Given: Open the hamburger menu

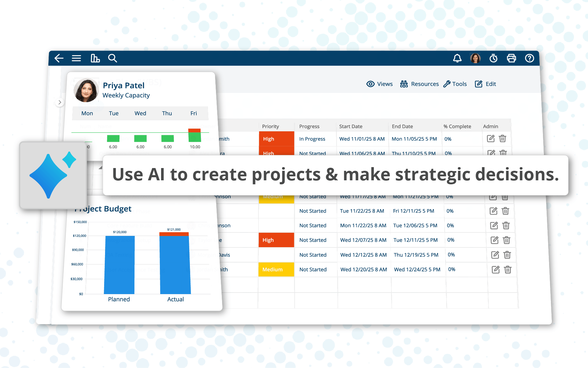Looking at the screenshot, I should 76,58.
